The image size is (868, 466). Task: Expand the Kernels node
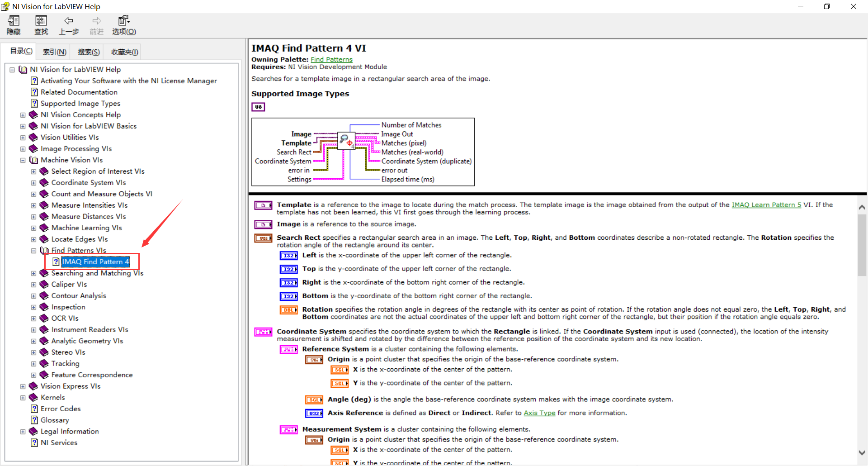click(x=23, y=398)
